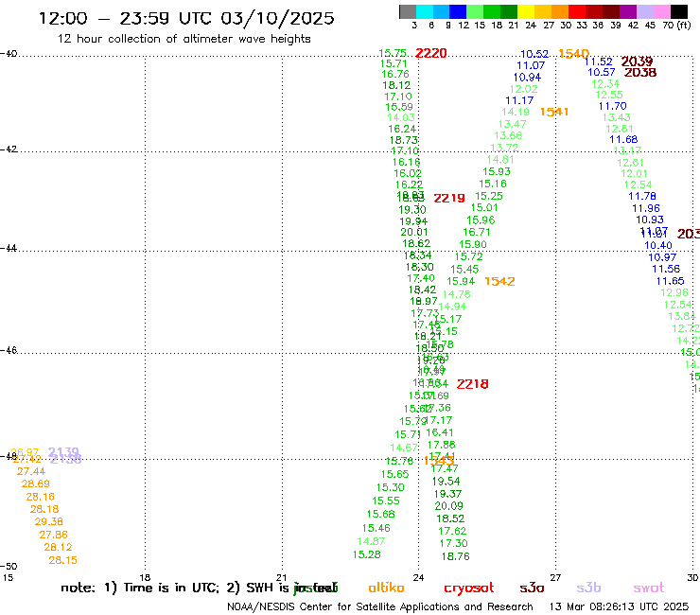Click the 28.15 wave height reading
The width and height of the screenshot is (700, 615).
point(62,560)
